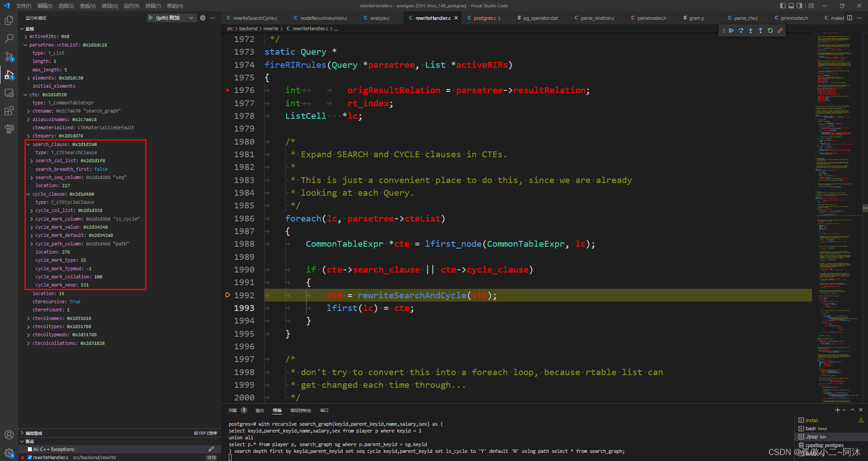Expand the ctecolnames node

point(28,319)
